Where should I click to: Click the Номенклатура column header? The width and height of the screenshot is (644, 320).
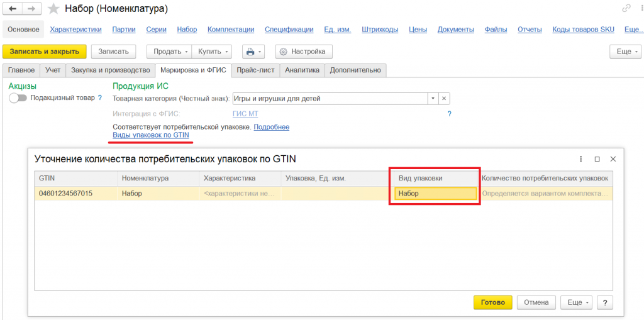[x=158, y=179]
